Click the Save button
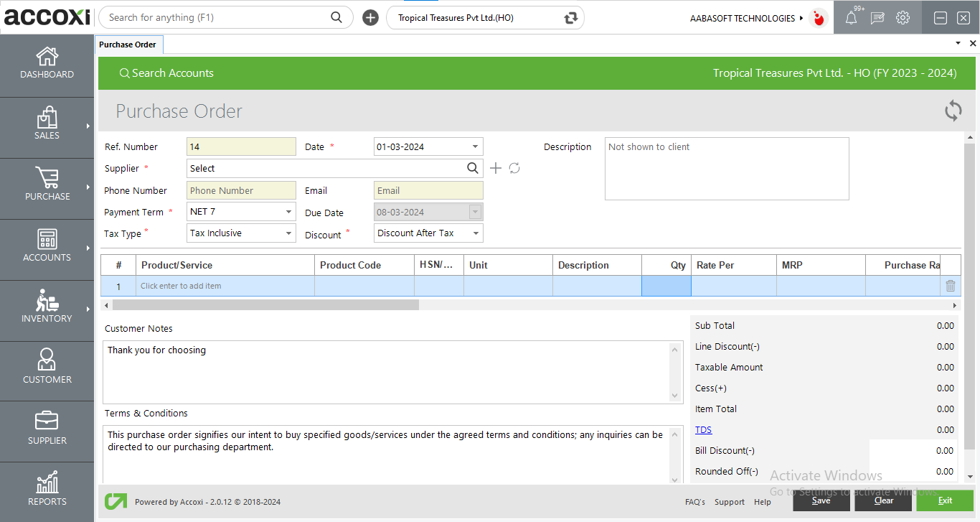Image resolution: width=980 pixels, height=522 pixels. point(821,500)
